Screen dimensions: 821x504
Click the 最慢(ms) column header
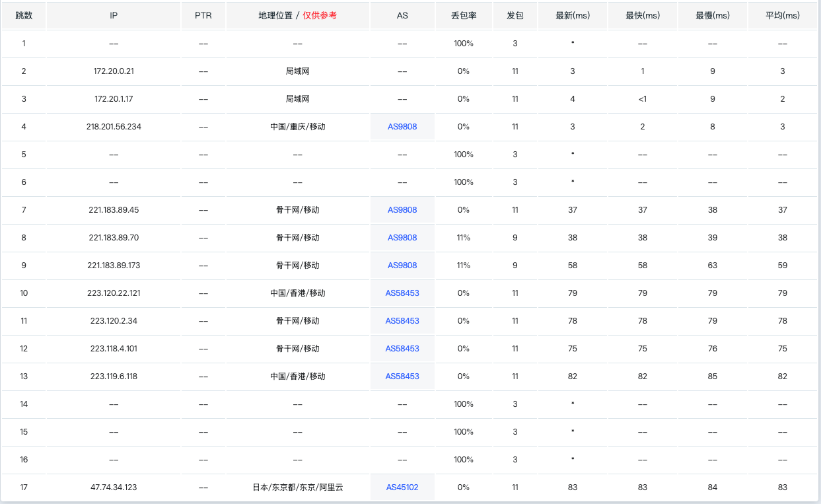coord(713,15)
